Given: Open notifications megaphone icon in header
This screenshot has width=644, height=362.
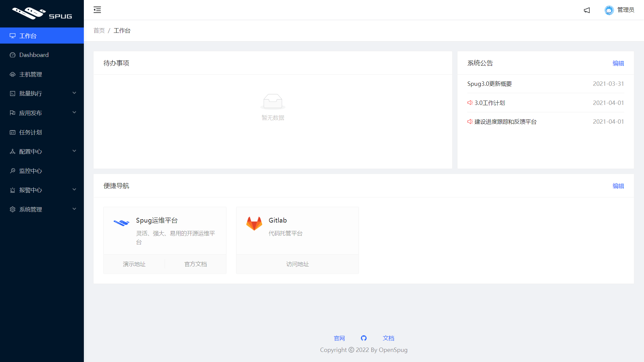Looking at the screenshot, I should [x=587, y=10].
